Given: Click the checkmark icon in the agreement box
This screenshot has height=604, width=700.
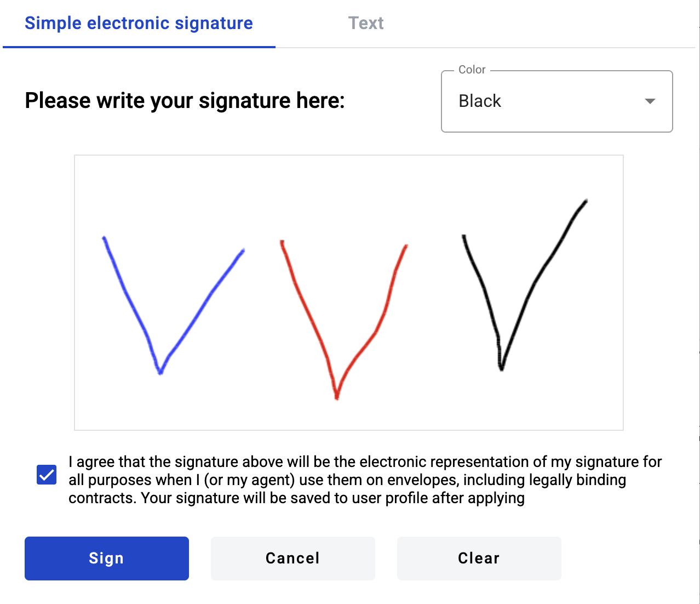Looking at the screenshot, I should (x=46, y=475).
